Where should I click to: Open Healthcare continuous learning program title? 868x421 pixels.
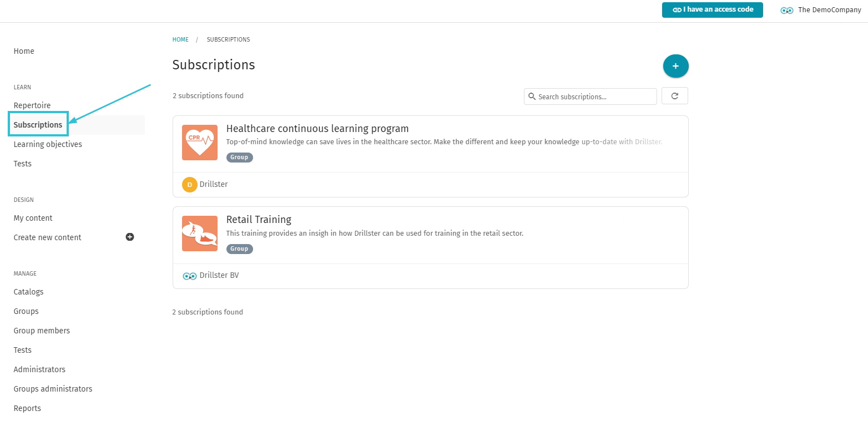click(317, 129)
